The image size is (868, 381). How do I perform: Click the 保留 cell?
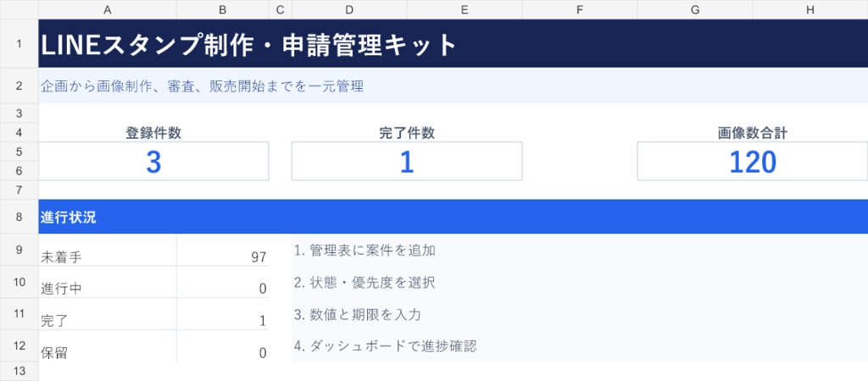tap(108, 346)
